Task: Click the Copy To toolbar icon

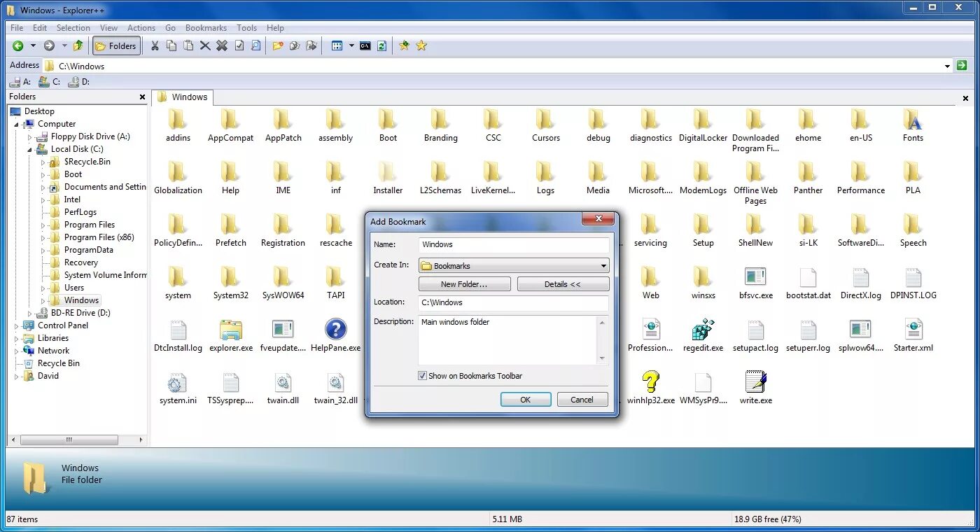Action: [x=295, y=45]
